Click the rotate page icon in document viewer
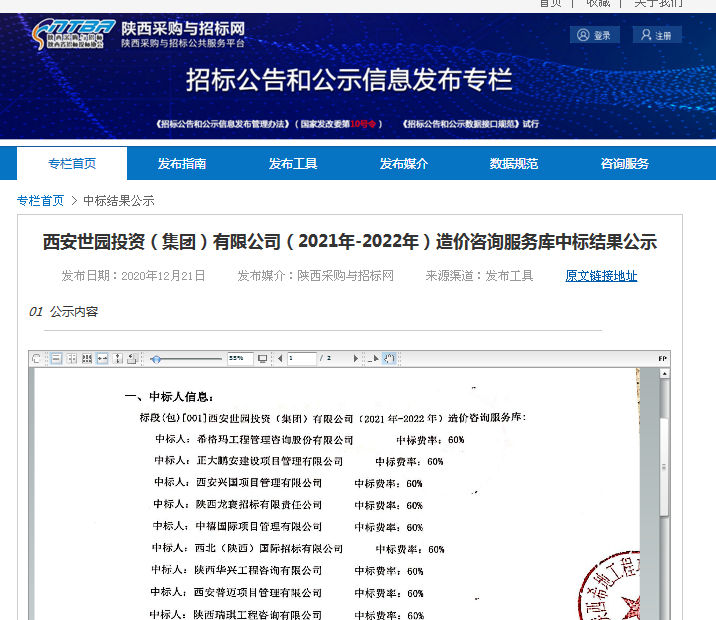 [37, 358]
